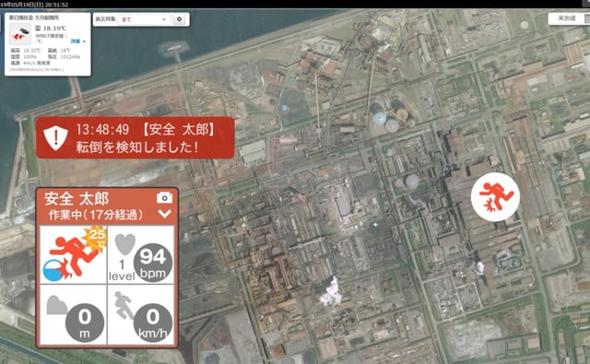Open the camera icon on worker card
590x364 pixels.
click(164, 197)
